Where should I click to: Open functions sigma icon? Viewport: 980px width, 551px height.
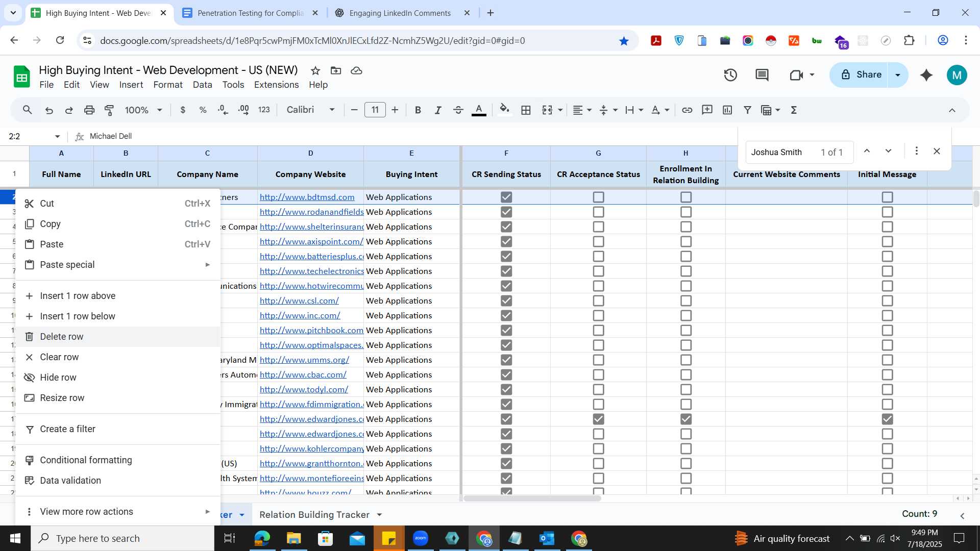794,110
